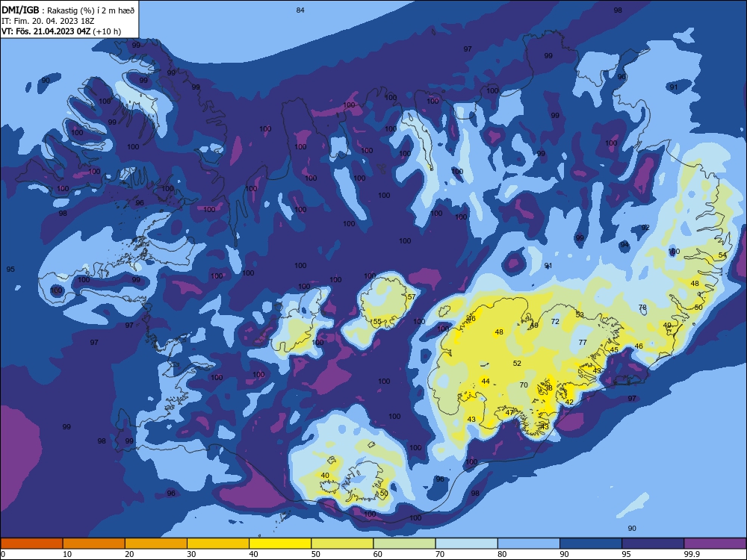Click the '94' humidity value on the map
747x560 pixels.
[x=624, y=245]
